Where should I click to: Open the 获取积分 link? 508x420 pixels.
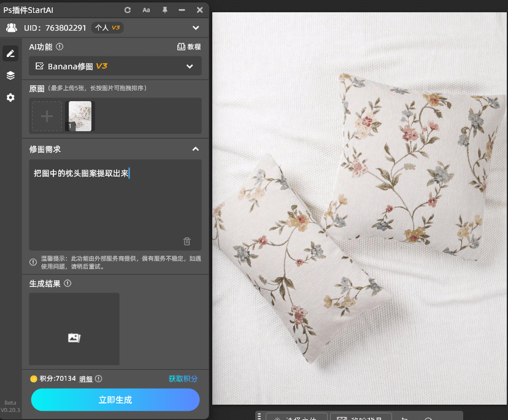click(183, 378)
